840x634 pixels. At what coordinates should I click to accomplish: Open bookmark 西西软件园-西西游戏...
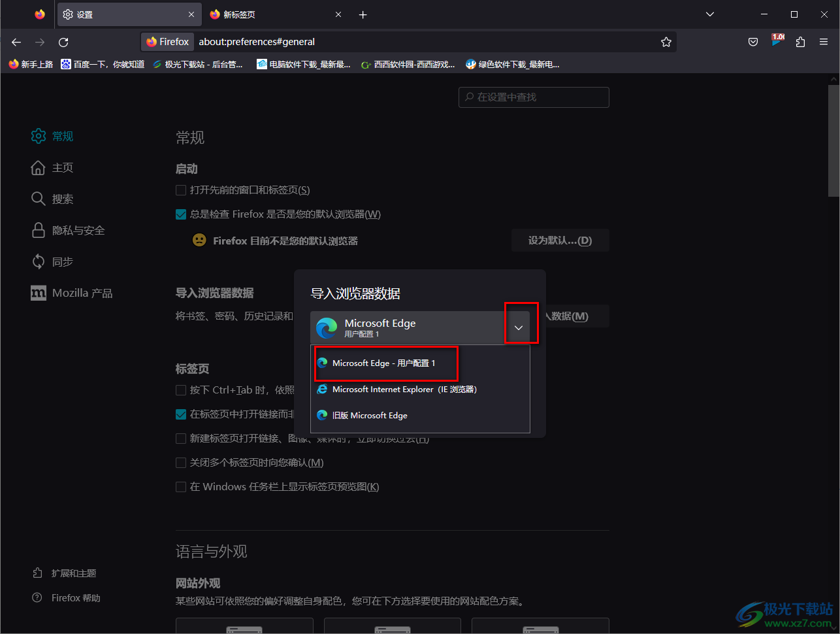click(x=408, y=64)
